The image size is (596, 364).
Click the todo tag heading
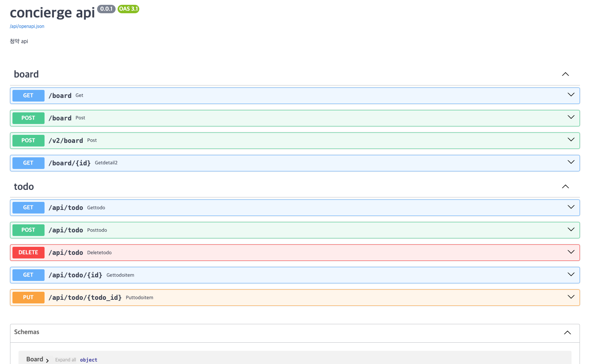pos(24,187)
